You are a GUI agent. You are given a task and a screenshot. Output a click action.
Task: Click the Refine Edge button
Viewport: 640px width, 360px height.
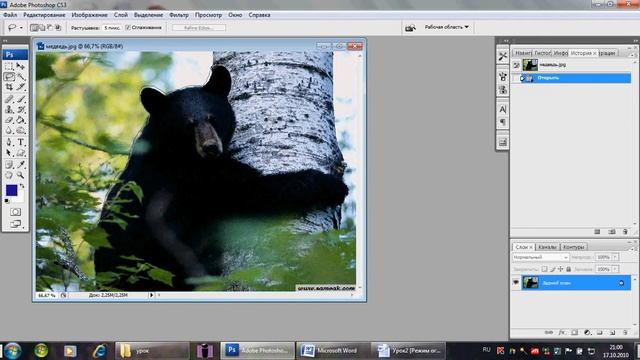tap(199, 28)
